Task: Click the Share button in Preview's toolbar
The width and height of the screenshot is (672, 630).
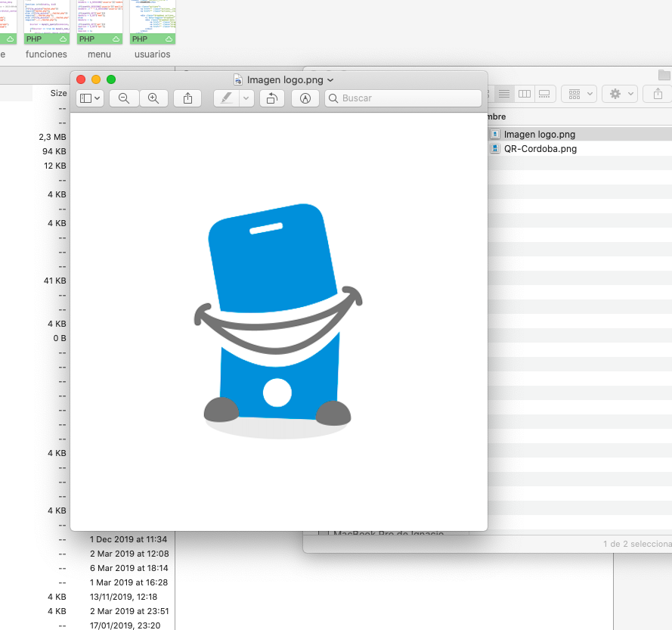Action: [x=187, y=98]
